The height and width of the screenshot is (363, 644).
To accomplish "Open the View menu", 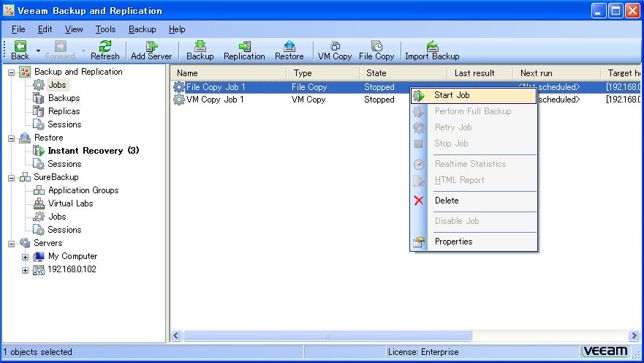I will [x=74, y=29].
